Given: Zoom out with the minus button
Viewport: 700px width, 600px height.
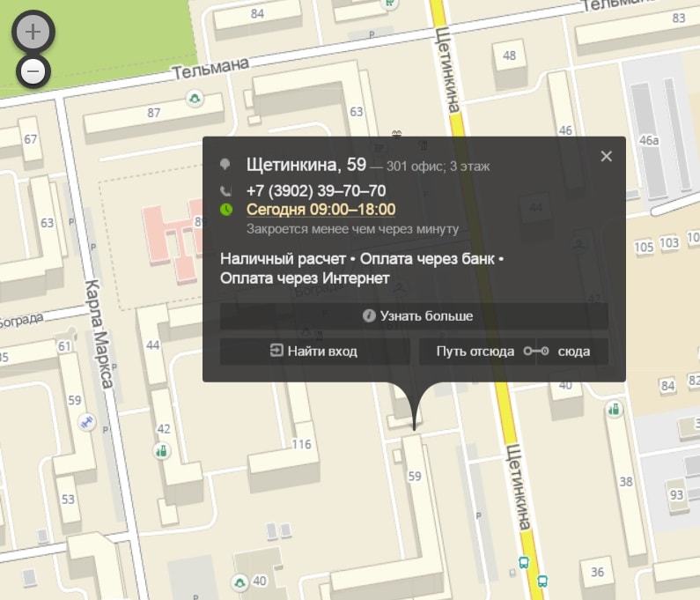Looking at the screenshot, I should [33, 71].
